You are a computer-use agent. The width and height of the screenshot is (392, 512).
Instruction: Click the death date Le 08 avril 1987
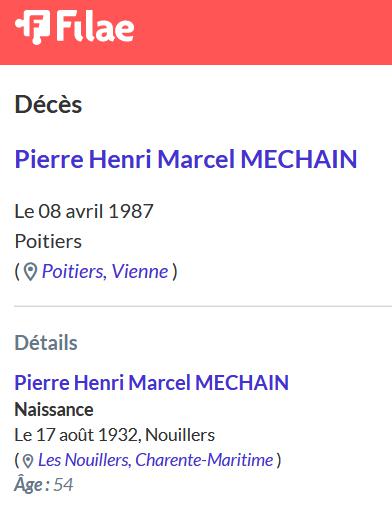(x=84, y=211)
